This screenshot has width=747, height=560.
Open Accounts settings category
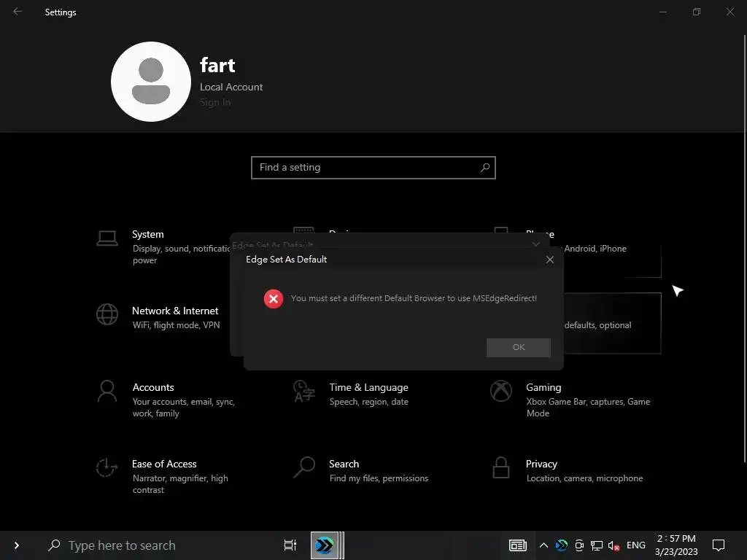point(167,400)
